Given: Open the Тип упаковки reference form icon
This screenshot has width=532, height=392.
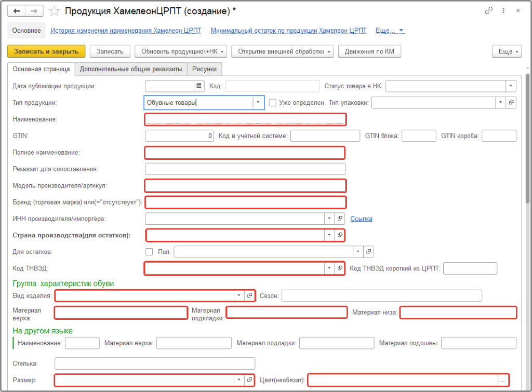Looking at the screenshot, I should pos(511,102).
